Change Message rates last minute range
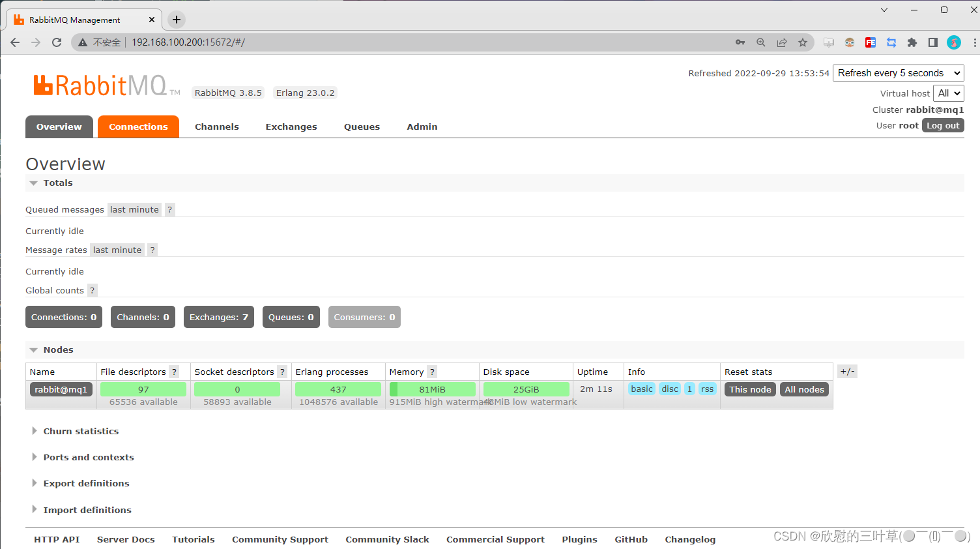This screenshot has width=980, height=549. tap(117, 250)
